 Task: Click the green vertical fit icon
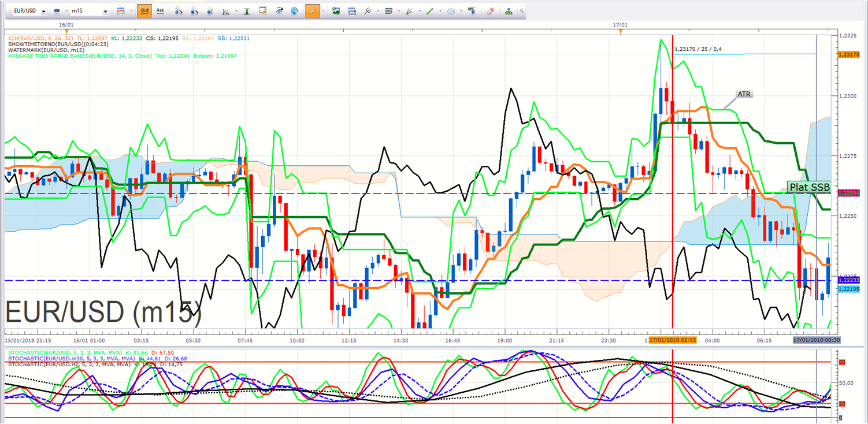click(247, 11)
